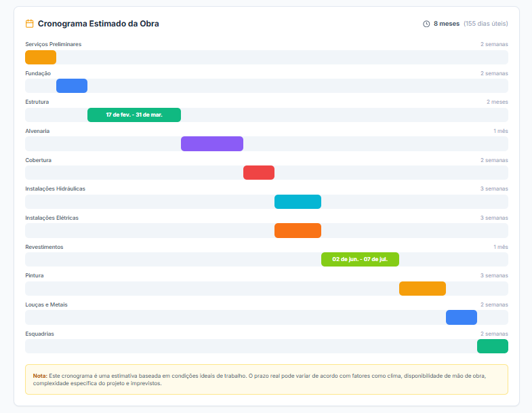This screenshot has height=413, width=532.
Task: Click the Instalações Hidráulicas phase label
Action: 56,189
